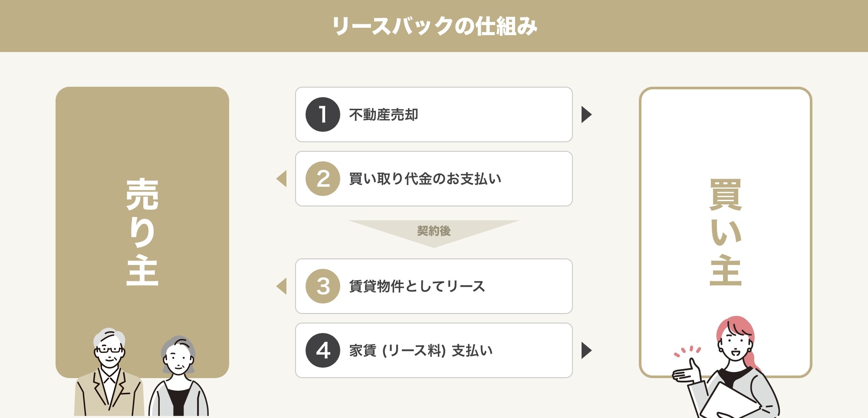Click the gold number 2 circle

pyautogui.click(x=322, y=179)
